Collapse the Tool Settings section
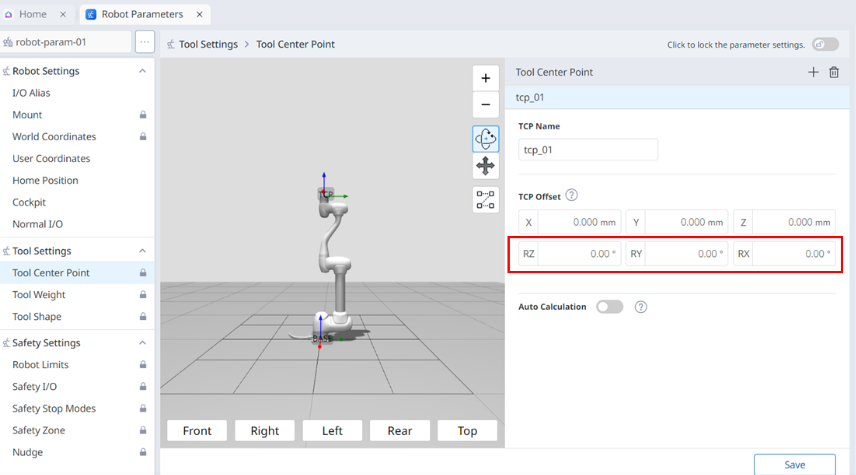The image size is (856, 475). 142,251
